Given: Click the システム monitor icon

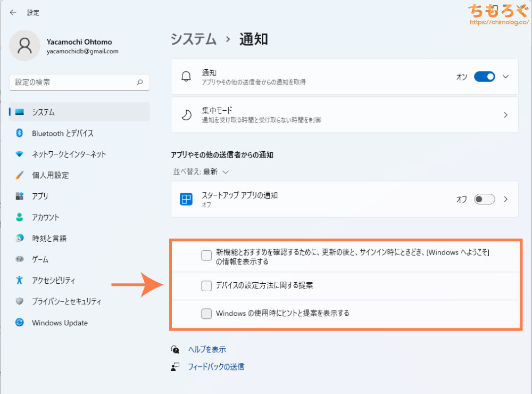Looking at the screenshot, I should 20,112.
